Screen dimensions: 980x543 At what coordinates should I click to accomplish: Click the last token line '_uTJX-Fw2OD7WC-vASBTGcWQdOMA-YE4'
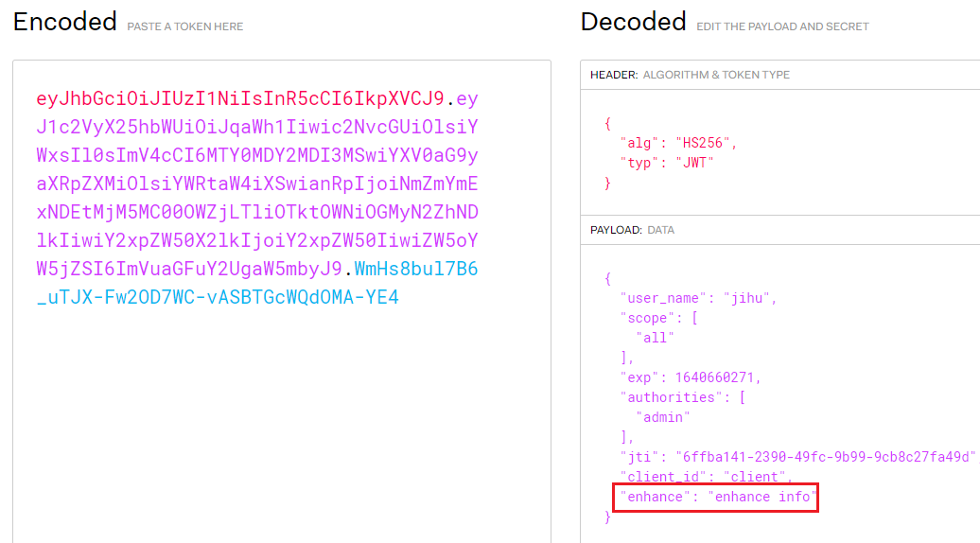[218, 297]
